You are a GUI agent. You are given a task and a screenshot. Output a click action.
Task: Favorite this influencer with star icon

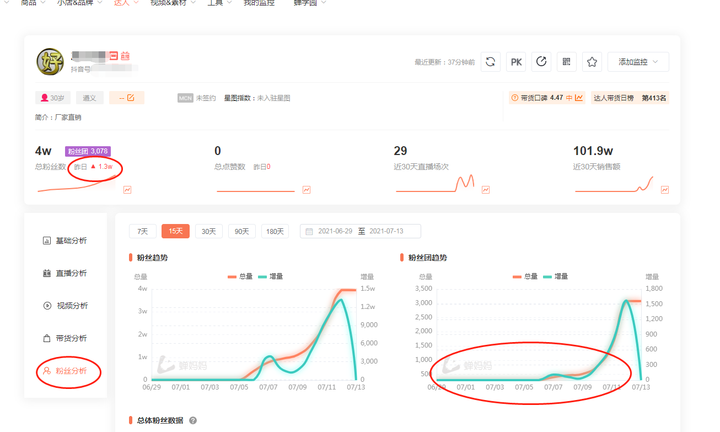pyautogui.click(x=592, y=62)
